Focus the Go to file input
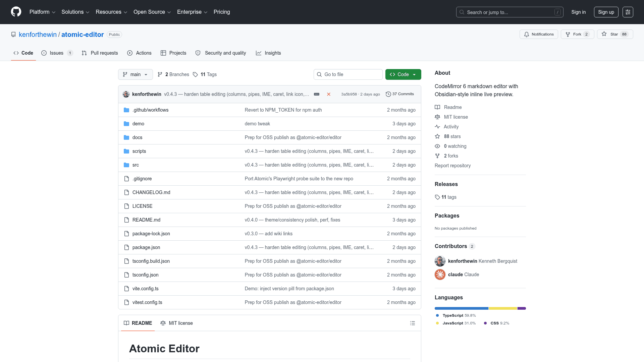 [x=348, y=74]
